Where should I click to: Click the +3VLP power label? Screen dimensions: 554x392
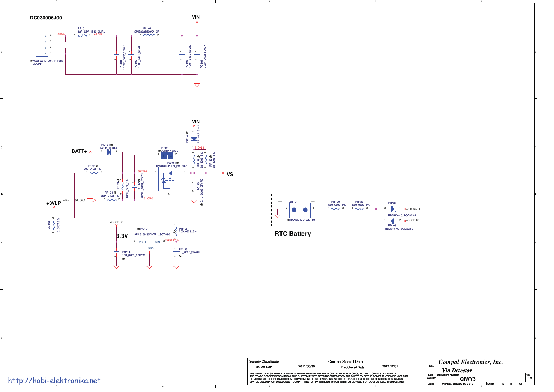coord(54,203)
